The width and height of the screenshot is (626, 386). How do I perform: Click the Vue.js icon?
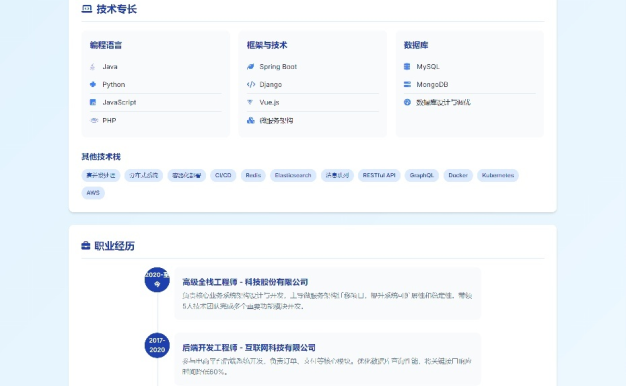tap(250, 102)
